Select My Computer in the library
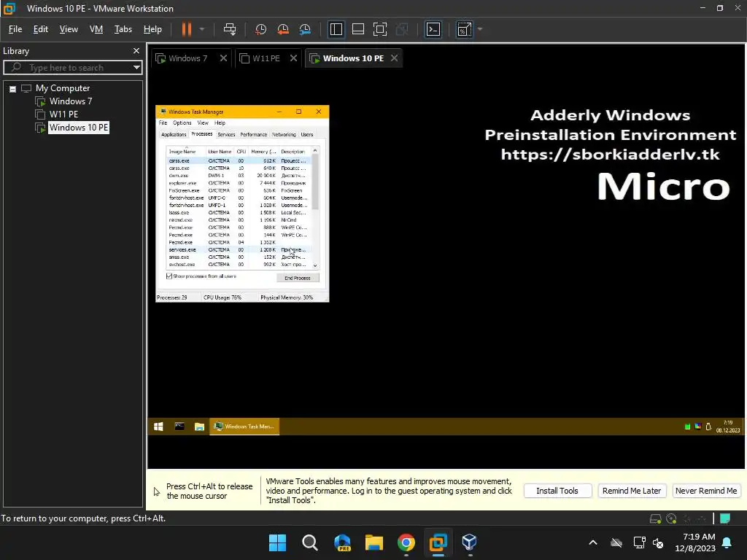Screen dimensions: 747x560 [63, 88]
